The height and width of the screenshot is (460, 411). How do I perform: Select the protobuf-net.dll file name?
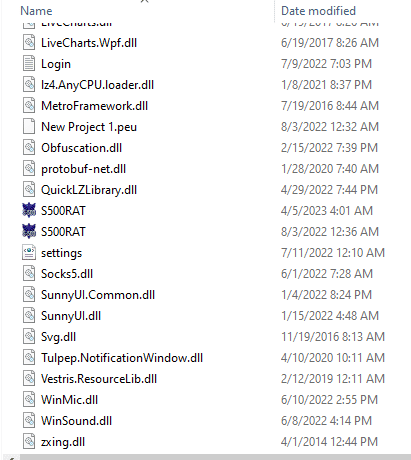[x=83, y=169]
